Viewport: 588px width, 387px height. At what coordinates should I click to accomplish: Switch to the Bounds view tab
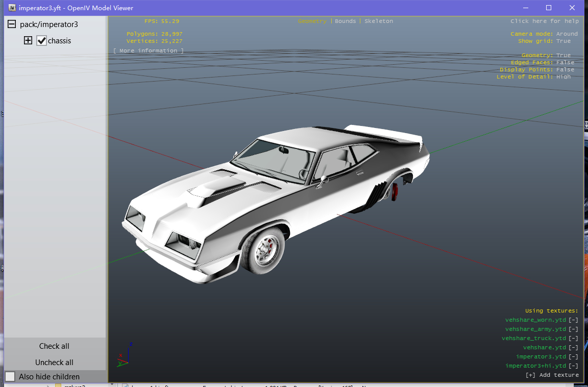pyautogui.click(x=345, y=21)
